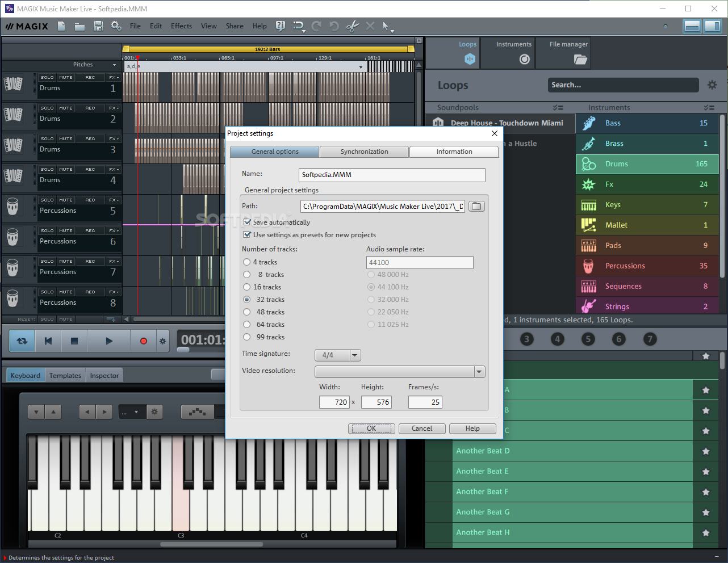The width and height of the screenshot is (728, 563).
Task: Click the delete X icon in toolbar
Action: coord(370,26)
